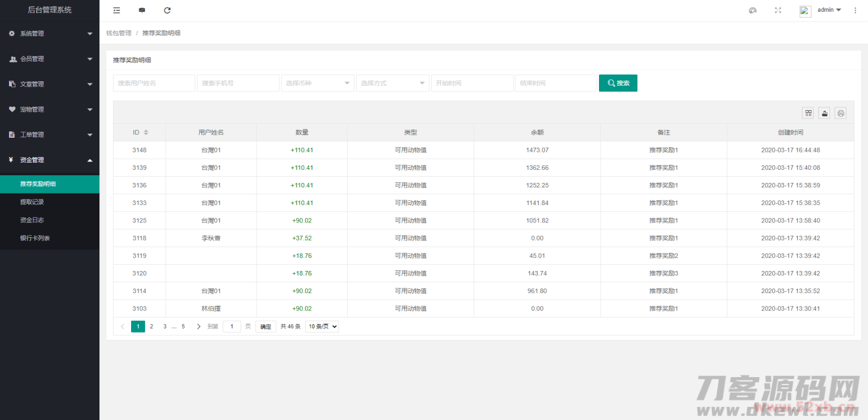This screenshot has width=868, height=420.
Task: Toggle fullscreen mode icon
Action: 778,10
